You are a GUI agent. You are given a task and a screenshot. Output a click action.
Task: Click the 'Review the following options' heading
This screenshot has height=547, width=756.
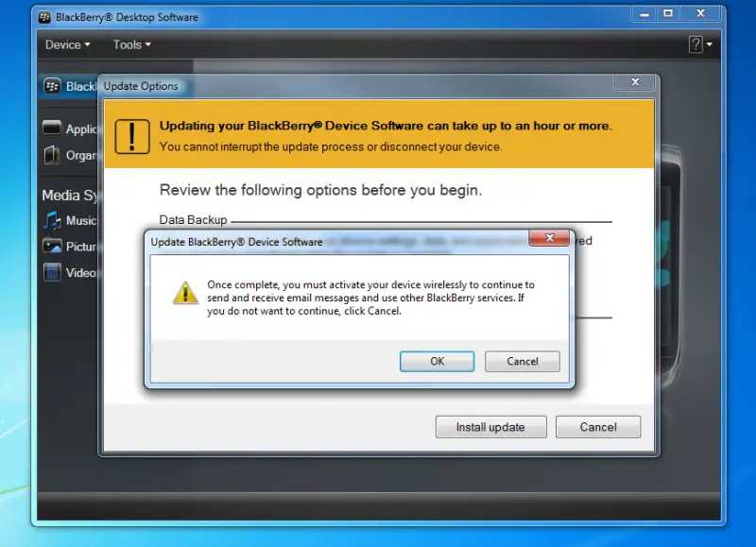(320, 190)
